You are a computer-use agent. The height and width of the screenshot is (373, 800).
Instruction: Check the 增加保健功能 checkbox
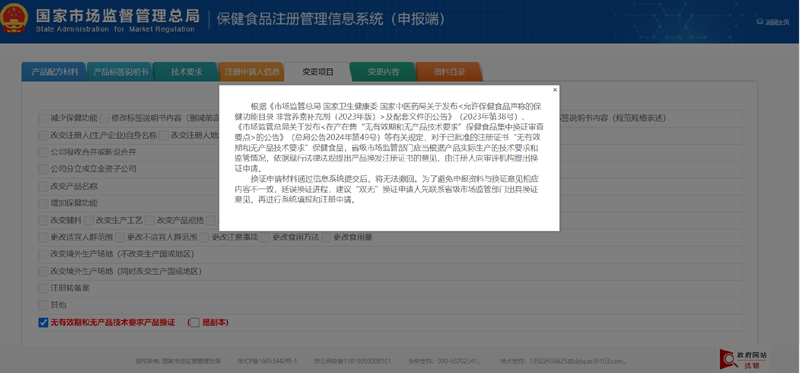pos(43,203)
